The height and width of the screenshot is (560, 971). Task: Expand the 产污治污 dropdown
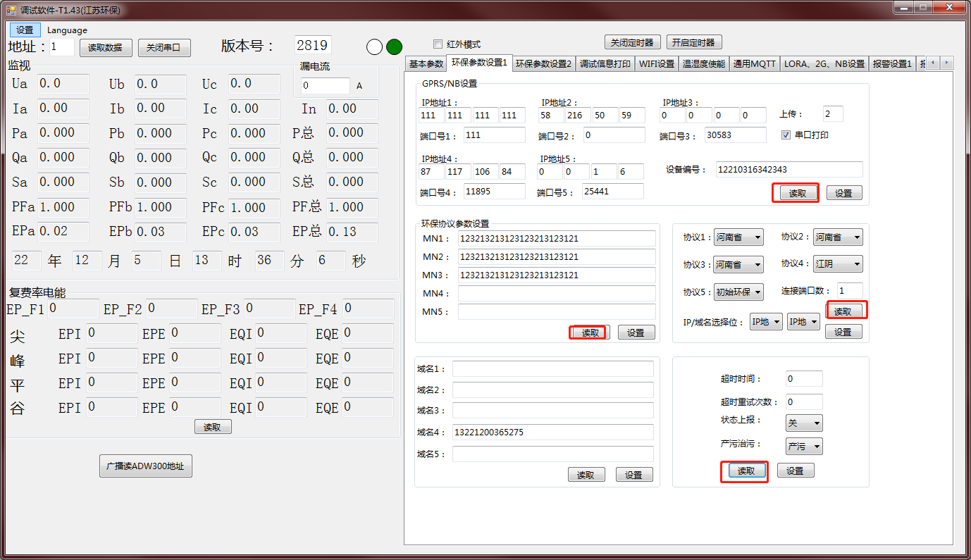tap(804, 446)
